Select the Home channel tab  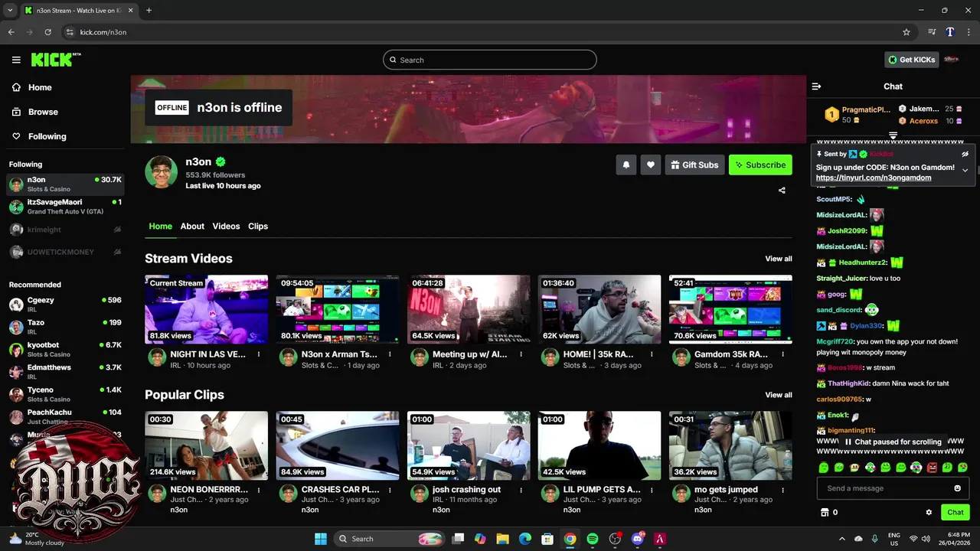[160, 227]
